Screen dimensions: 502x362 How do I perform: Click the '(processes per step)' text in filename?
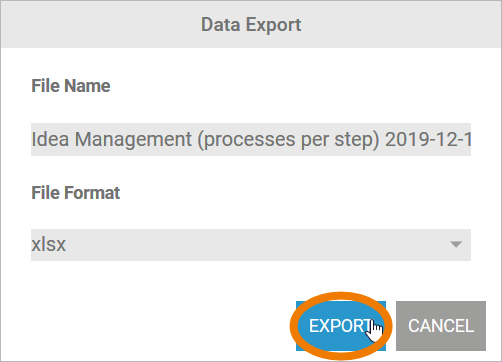click(x=288, y=140)
